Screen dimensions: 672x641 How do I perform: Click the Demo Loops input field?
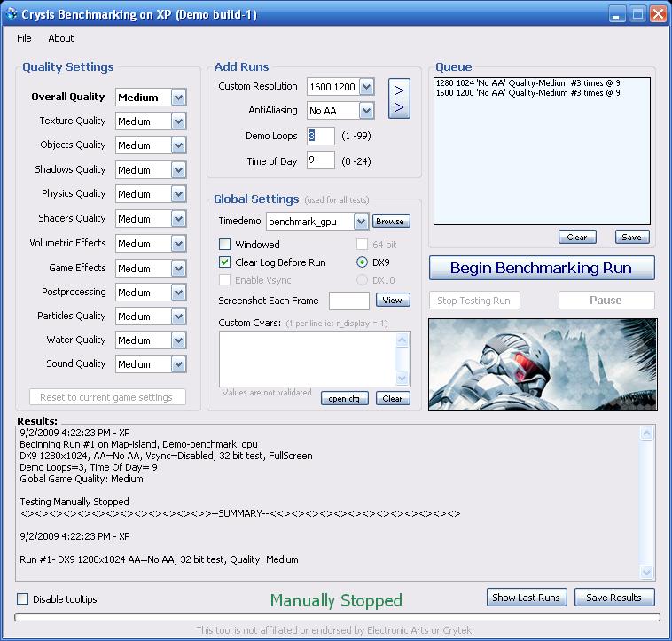pyautogui.click(x=321, y=136)
